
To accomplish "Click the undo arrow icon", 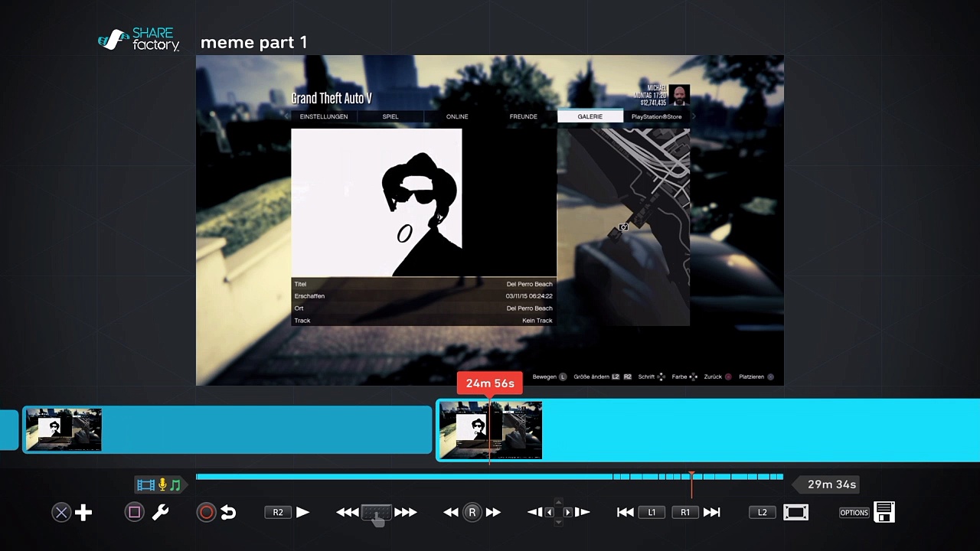I will [x=228, y=513].
